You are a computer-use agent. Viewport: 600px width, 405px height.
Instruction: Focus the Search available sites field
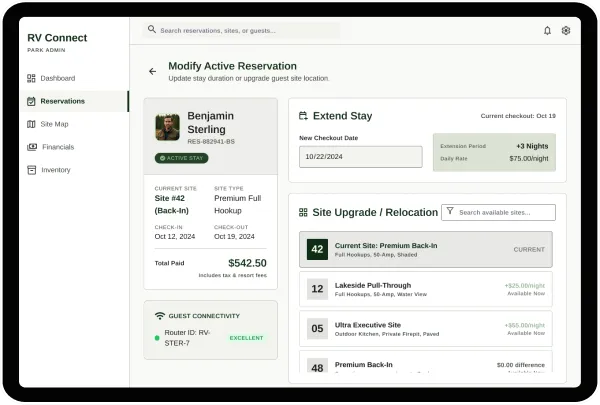498,212
